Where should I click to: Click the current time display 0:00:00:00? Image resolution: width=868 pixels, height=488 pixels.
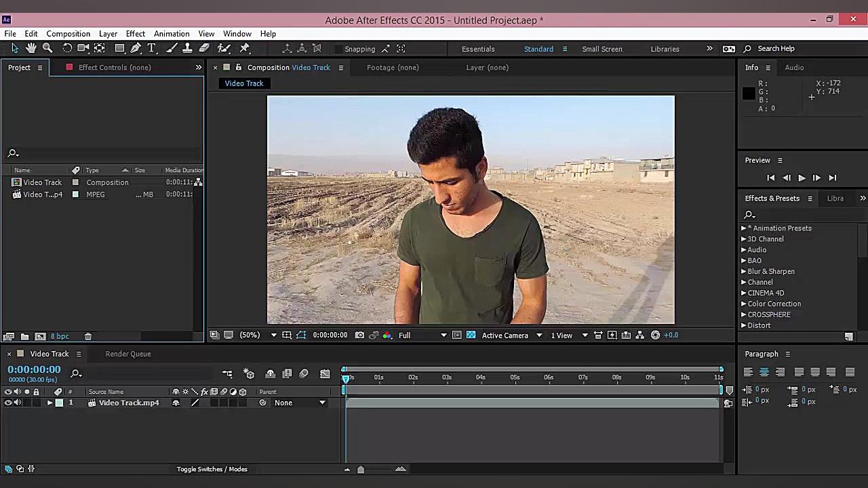coord(34,369)
